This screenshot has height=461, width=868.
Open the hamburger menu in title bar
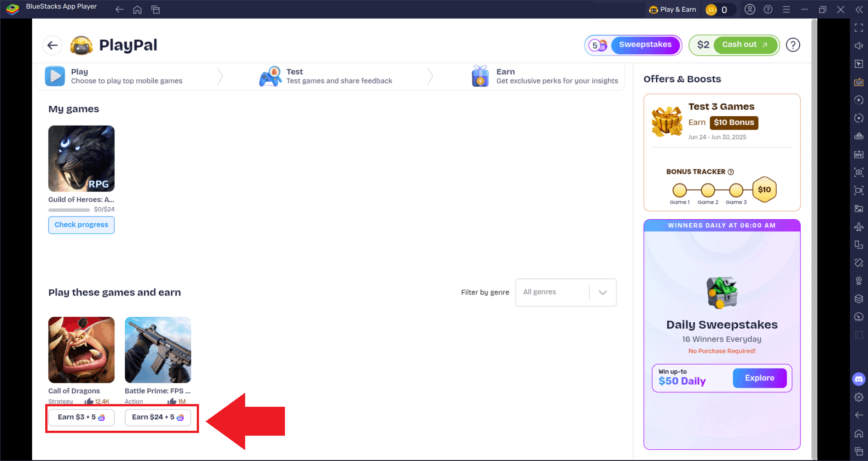point(787,9)
